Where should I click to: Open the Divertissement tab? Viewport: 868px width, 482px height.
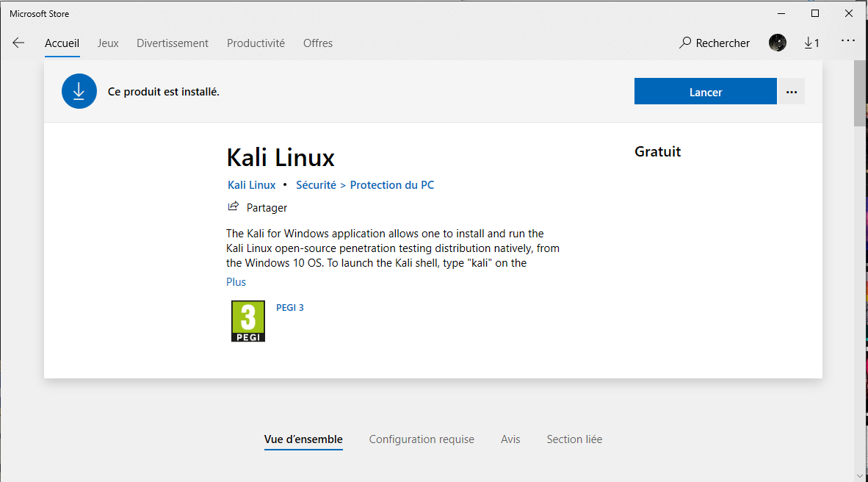(173, 43)
